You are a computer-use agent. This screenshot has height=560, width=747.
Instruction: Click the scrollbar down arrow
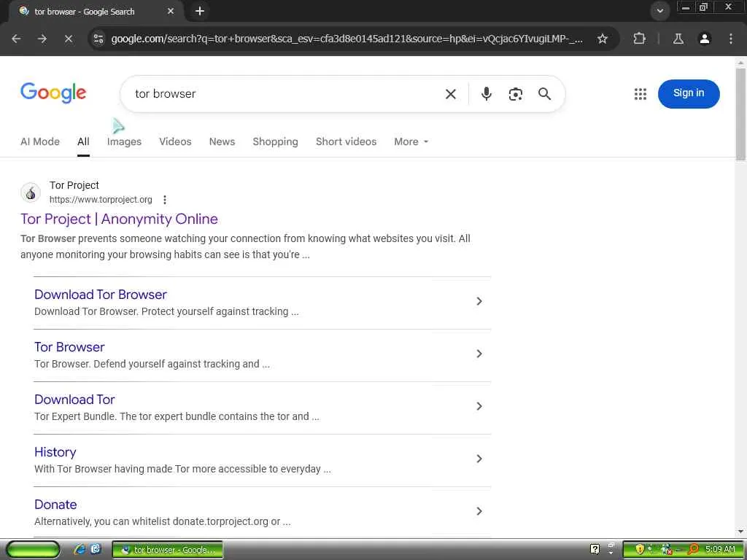[740, 532]
